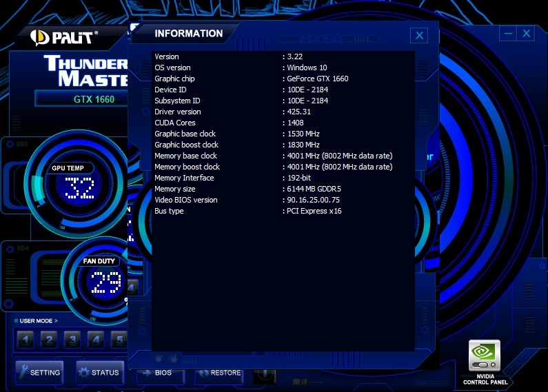Select user mode profile 4
The width and height of the screenshot is (548, 392).
click(x=96, y=340)
